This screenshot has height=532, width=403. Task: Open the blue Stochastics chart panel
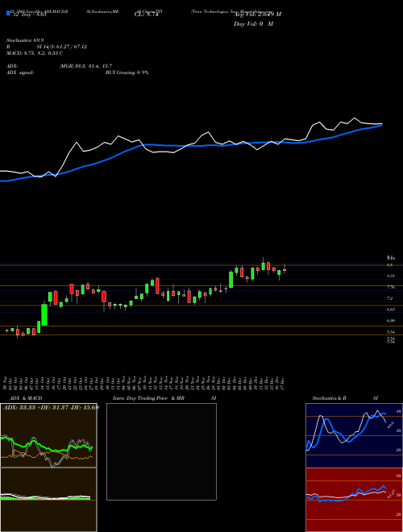pyautogui.click(x=354, y=435)
